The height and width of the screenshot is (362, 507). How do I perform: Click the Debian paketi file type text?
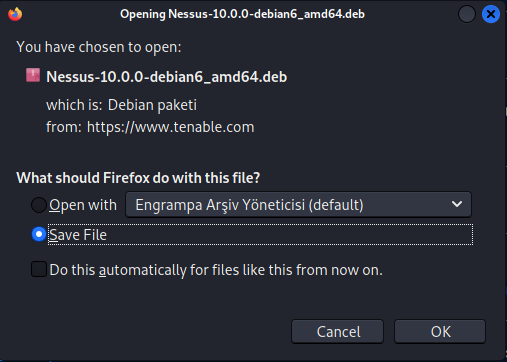pos(152,105)
